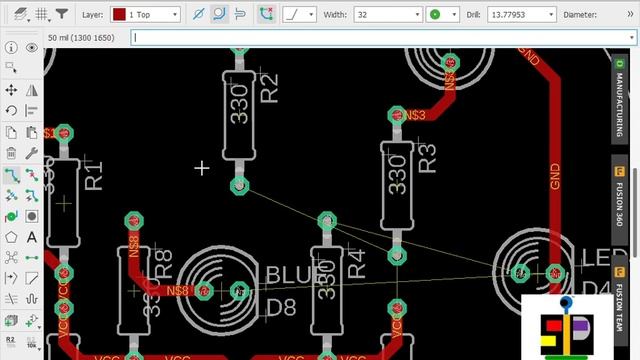640x360 pixels.
Task: Click the Add part tool
Action: pos(11,321)
